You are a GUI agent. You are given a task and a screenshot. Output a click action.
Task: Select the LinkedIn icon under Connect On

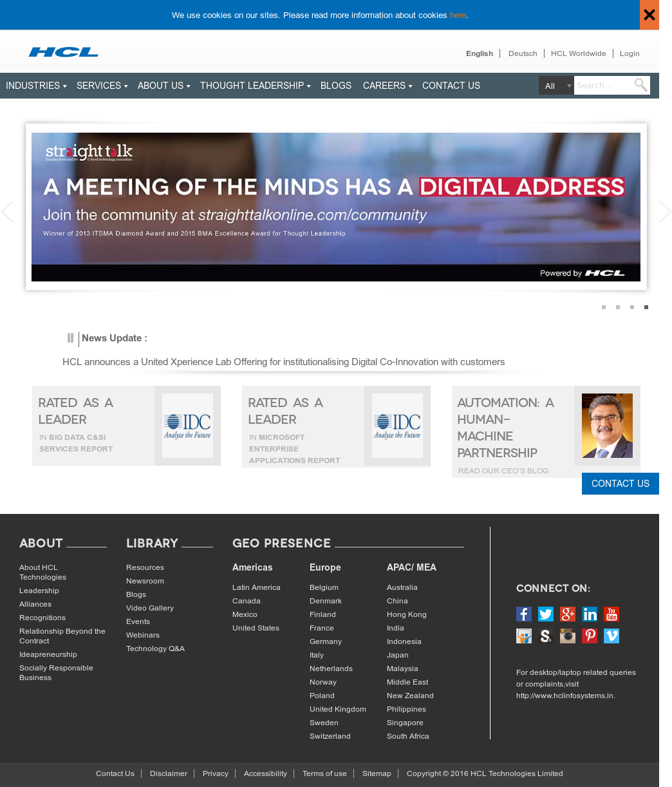tap(590, 614)
